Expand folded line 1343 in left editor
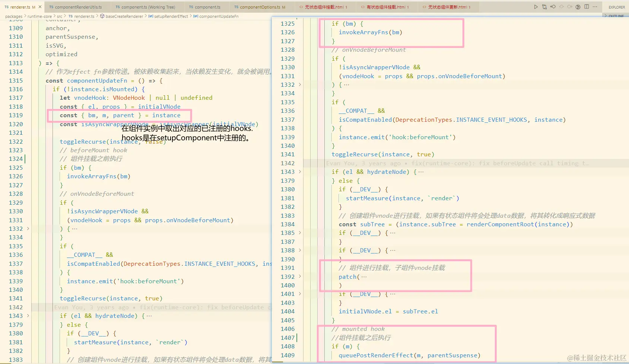This screenshot has width=629, height=364. pyautogui.click(x=28, y=316)
